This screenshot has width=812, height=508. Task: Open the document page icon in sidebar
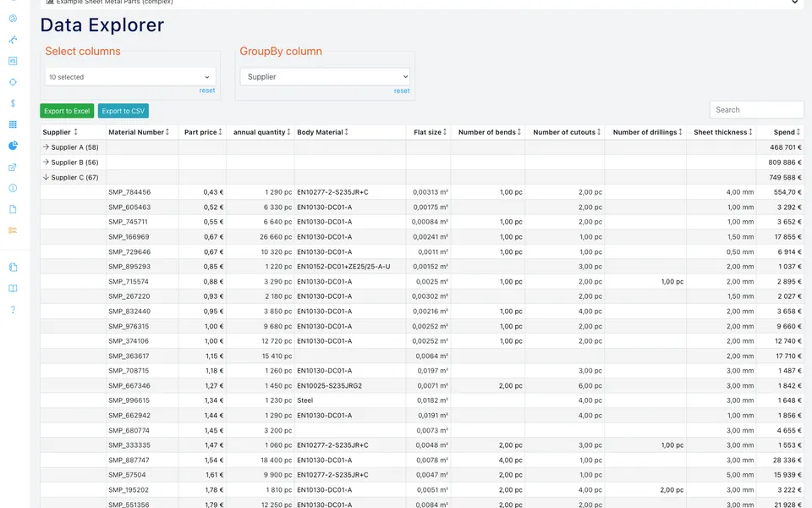13,209
